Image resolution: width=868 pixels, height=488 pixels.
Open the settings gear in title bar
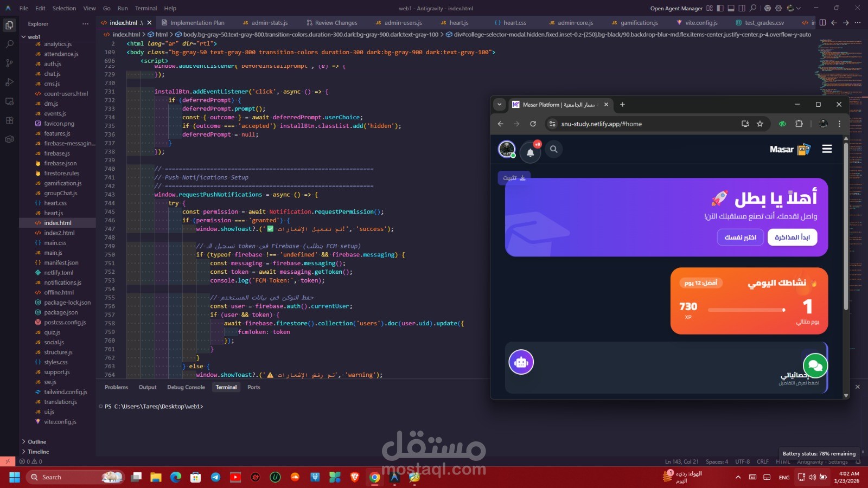coord(778,8)
